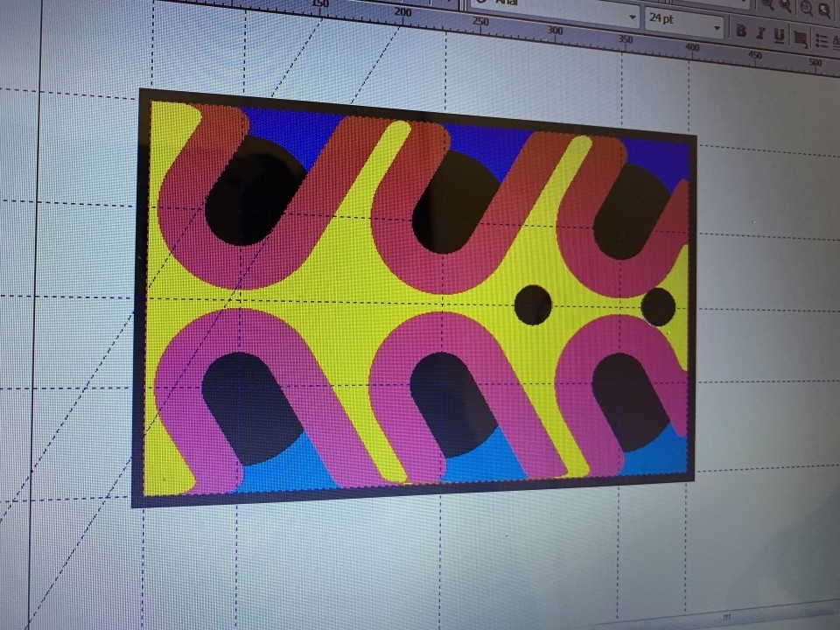Expand the 24 pt font size dropdown arrow
This screenshot has height=630, width=840.
point(717,27)
